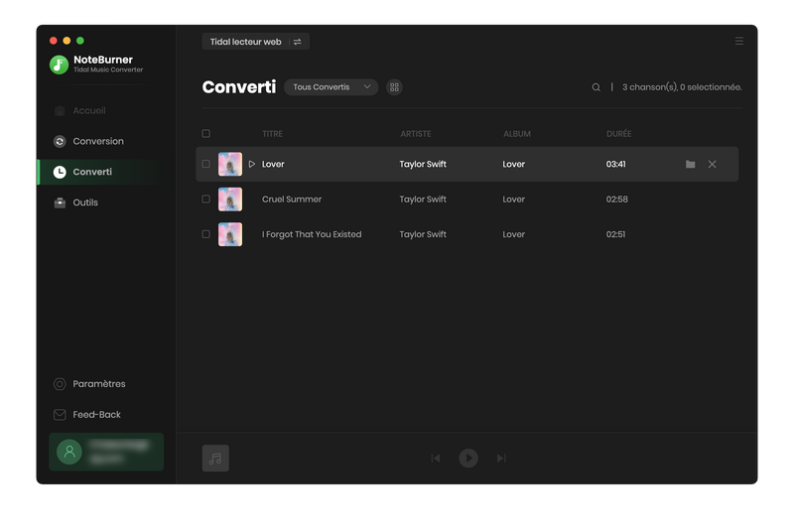
Task: Click the player music note artwork placeholder
Action: pos(215,459)
